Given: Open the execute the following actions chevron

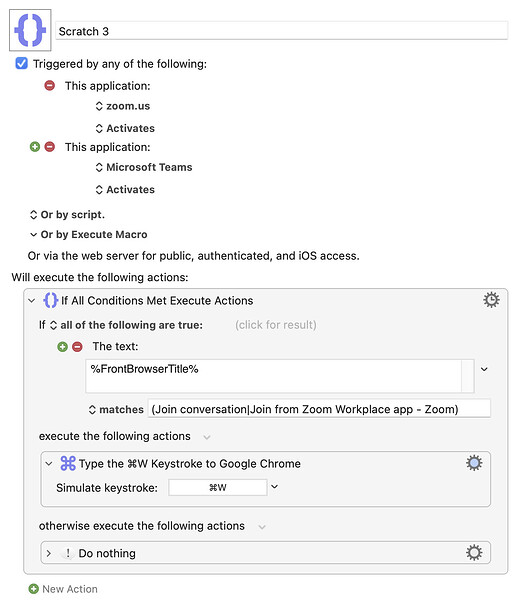Looking at the screenshot, I should pyautogui.click(x=207, y=437).
